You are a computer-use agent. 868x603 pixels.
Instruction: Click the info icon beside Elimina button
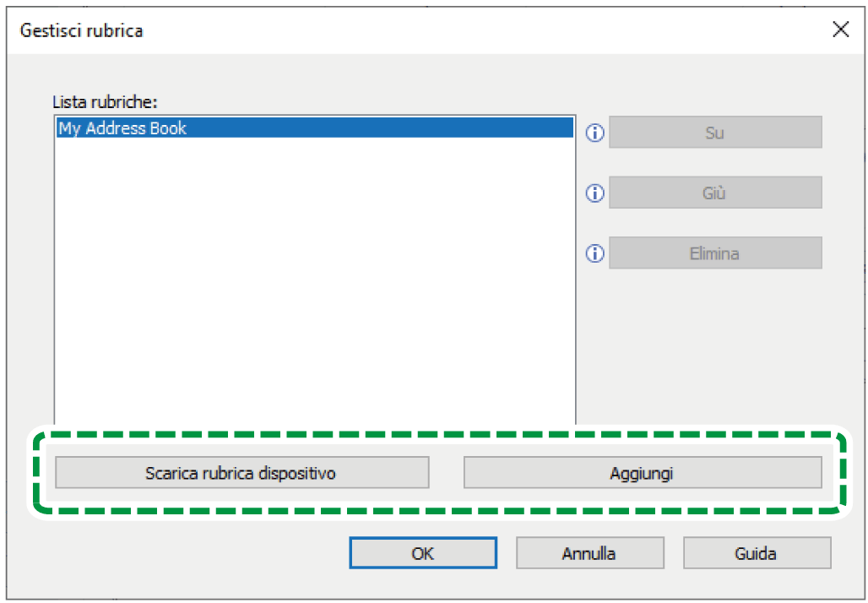pos(594,253)
